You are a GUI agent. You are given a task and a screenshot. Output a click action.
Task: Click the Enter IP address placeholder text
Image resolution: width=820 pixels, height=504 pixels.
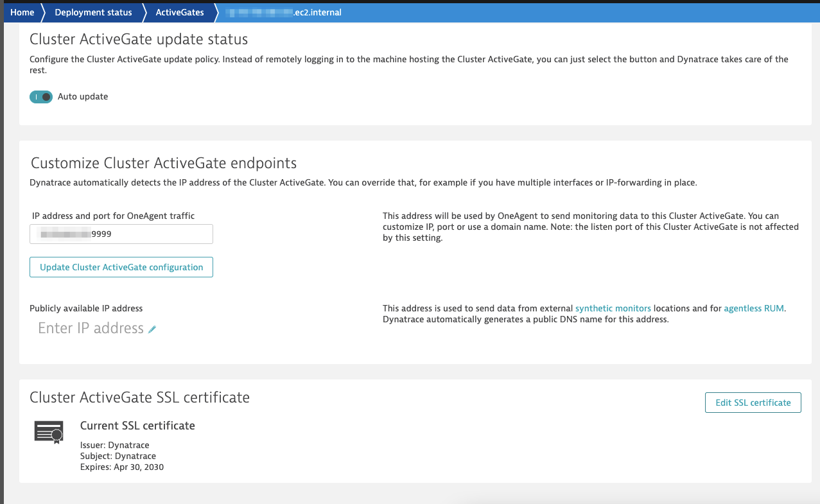(91, 329)
